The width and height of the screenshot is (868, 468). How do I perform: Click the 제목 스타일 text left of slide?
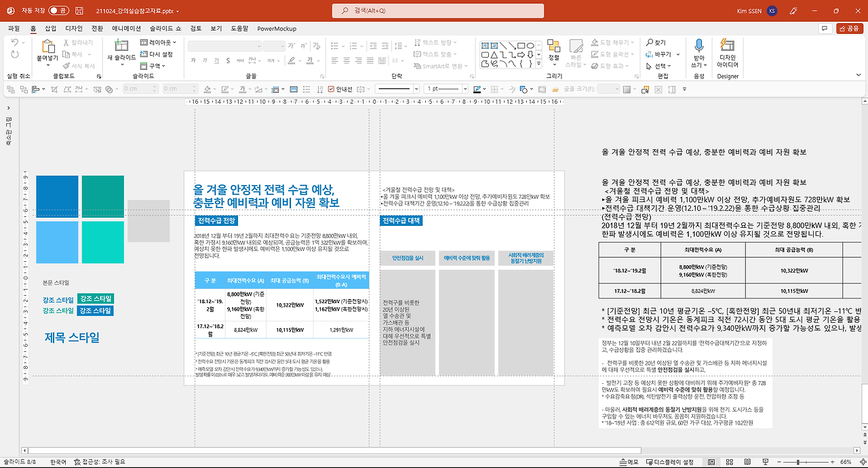click(x=72, y=337)
